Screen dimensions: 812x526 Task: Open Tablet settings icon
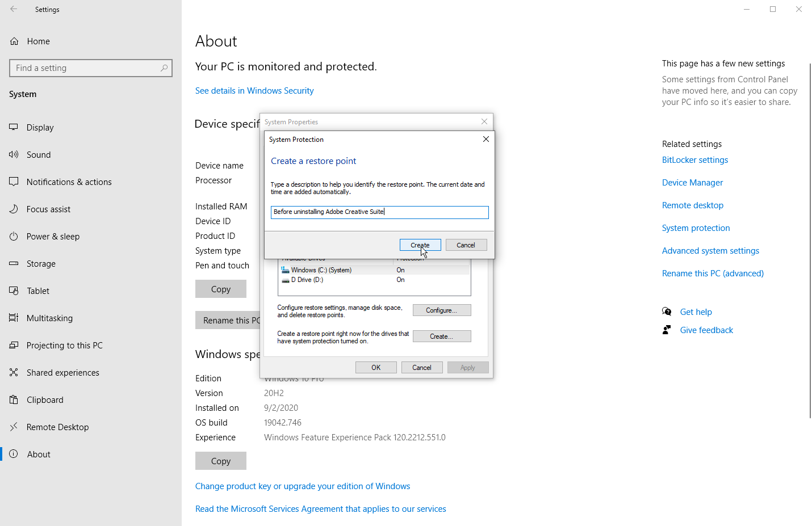14,291
